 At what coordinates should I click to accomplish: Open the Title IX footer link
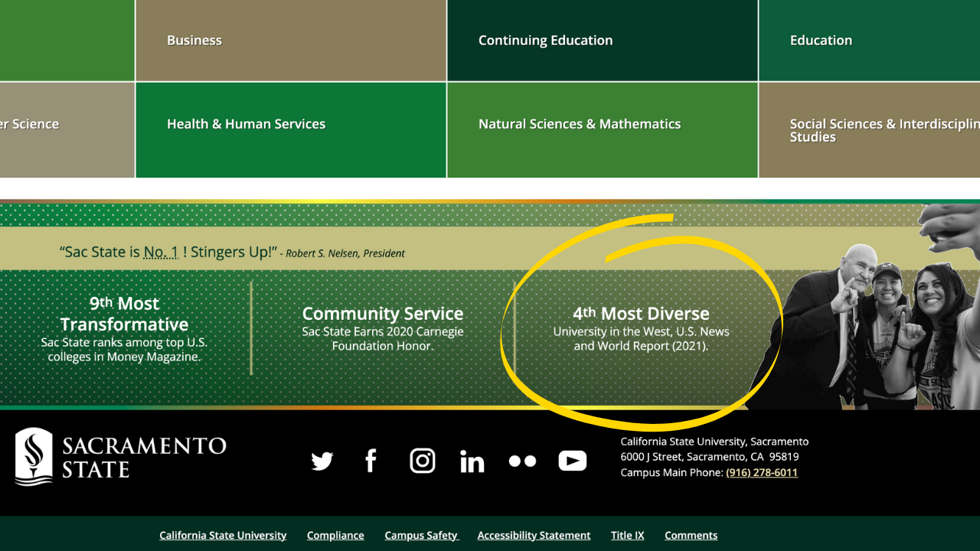tap(627, 535)
